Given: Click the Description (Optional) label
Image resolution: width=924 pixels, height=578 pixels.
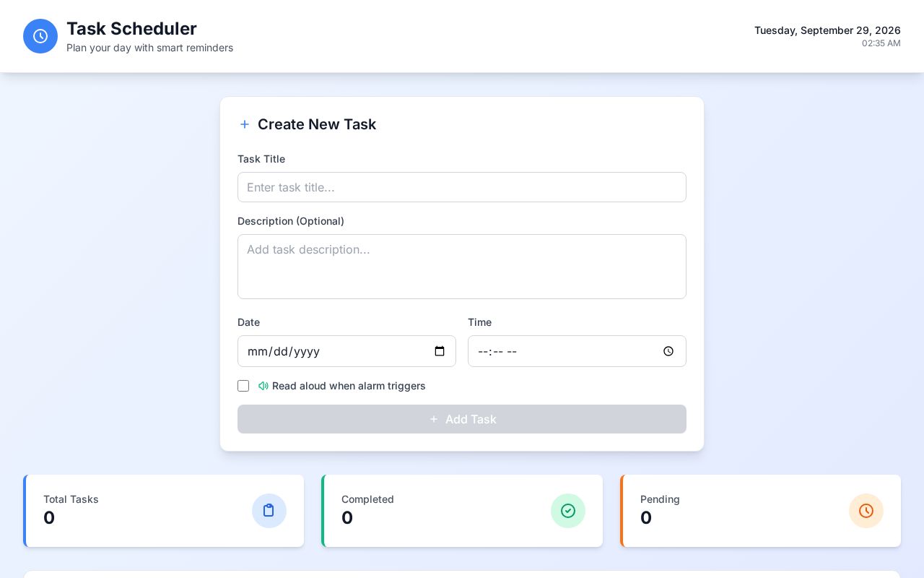Looking at the screenshot, I should click(291, 221).
